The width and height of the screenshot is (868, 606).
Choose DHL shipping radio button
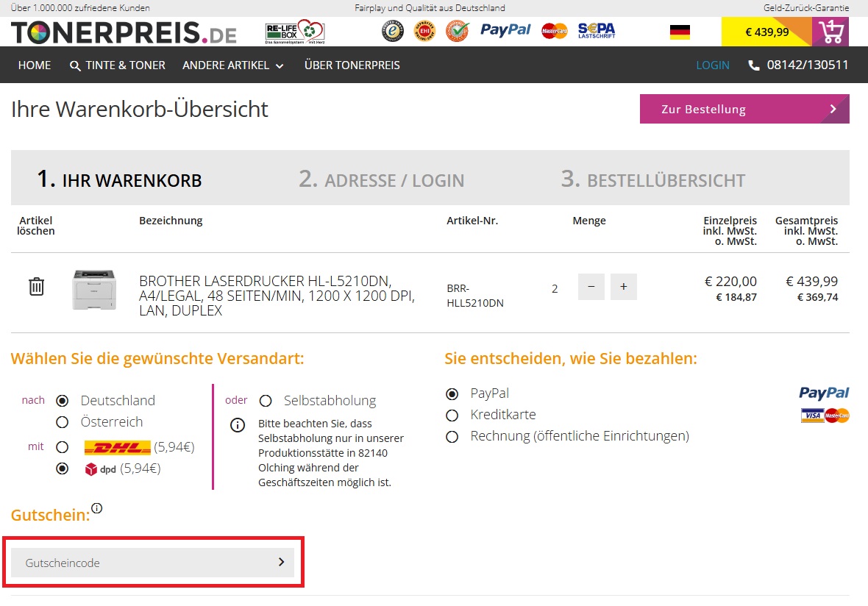[x=62, y=447]
